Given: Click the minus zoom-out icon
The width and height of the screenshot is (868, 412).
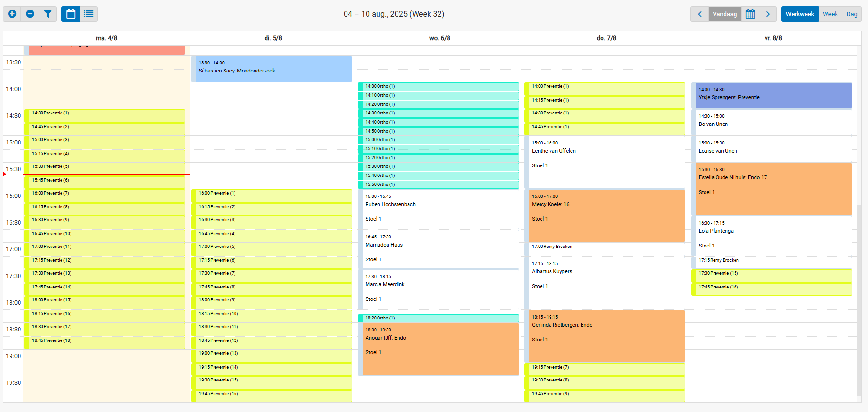Looking at the screenshot, I should click(30, 14).
